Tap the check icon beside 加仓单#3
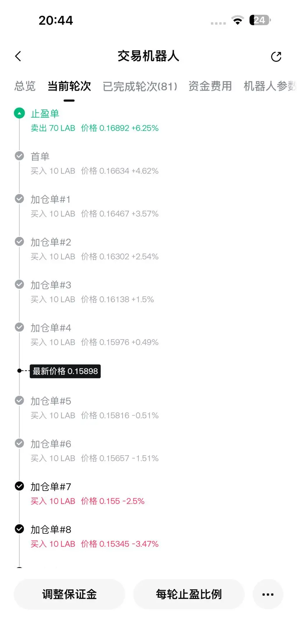 point(19,285)
